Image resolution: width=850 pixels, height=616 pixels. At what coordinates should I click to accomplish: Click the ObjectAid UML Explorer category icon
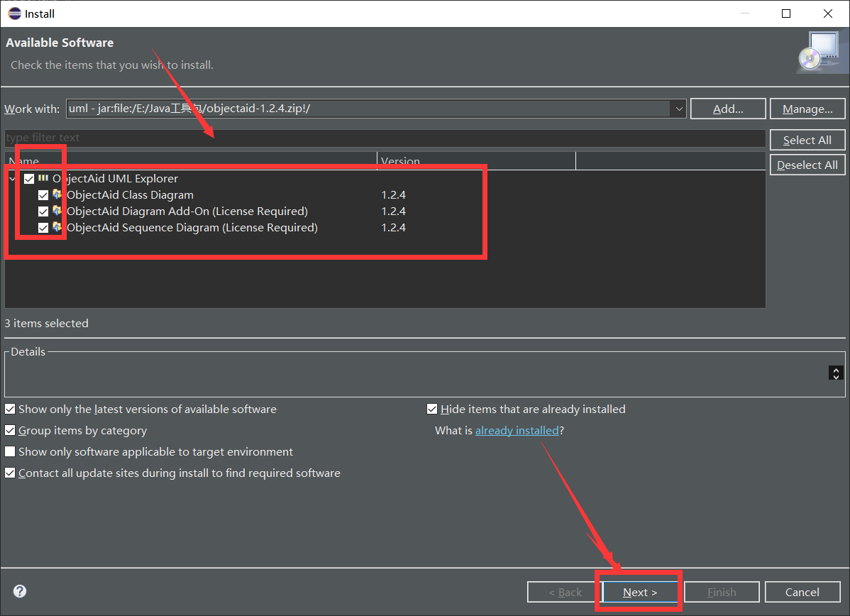point(43,178)
